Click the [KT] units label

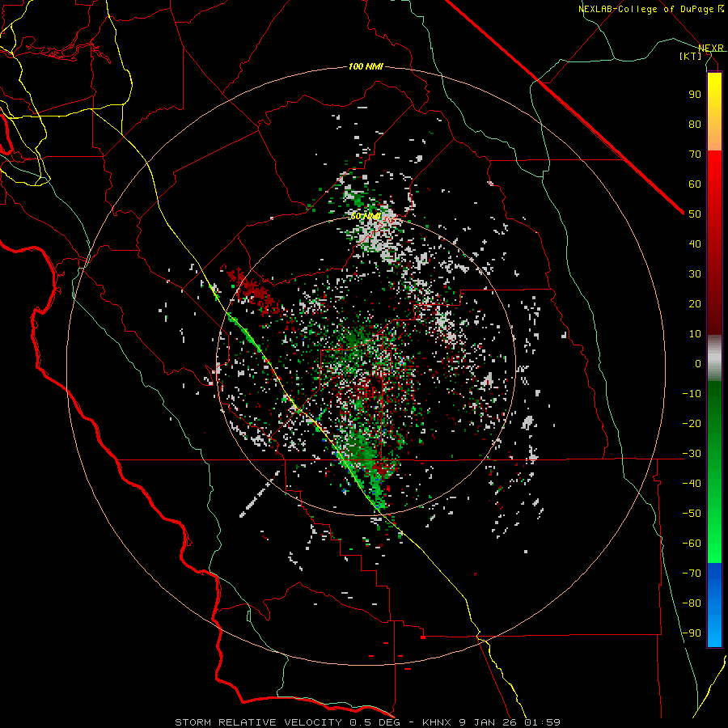coord(691,56)
